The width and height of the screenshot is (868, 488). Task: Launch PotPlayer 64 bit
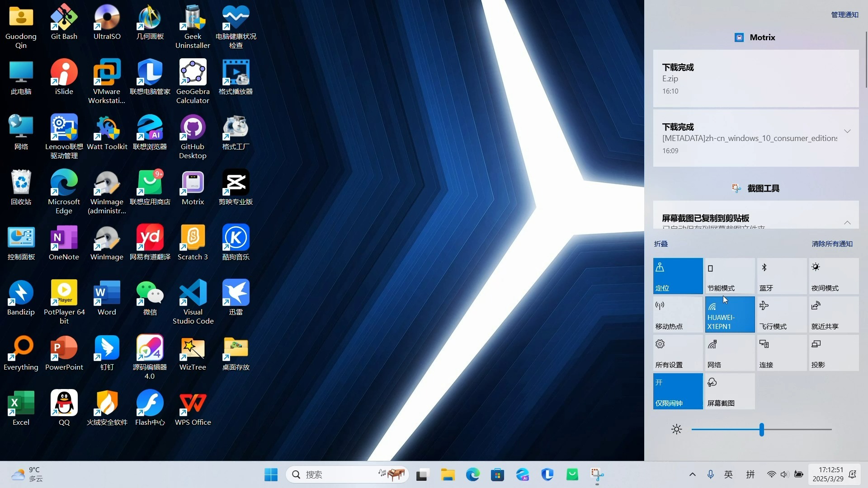pyautogui.click(x=64, y=294)
